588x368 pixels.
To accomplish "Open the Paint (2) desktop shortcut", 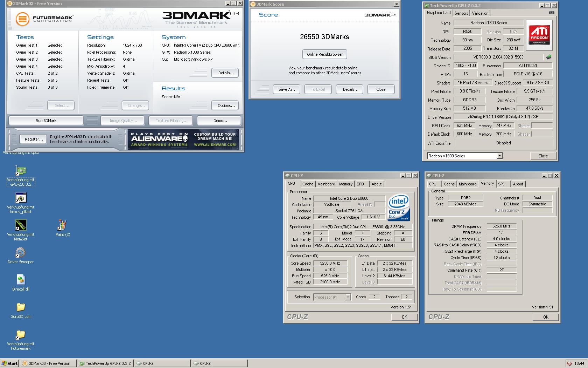I will point(63,228).
